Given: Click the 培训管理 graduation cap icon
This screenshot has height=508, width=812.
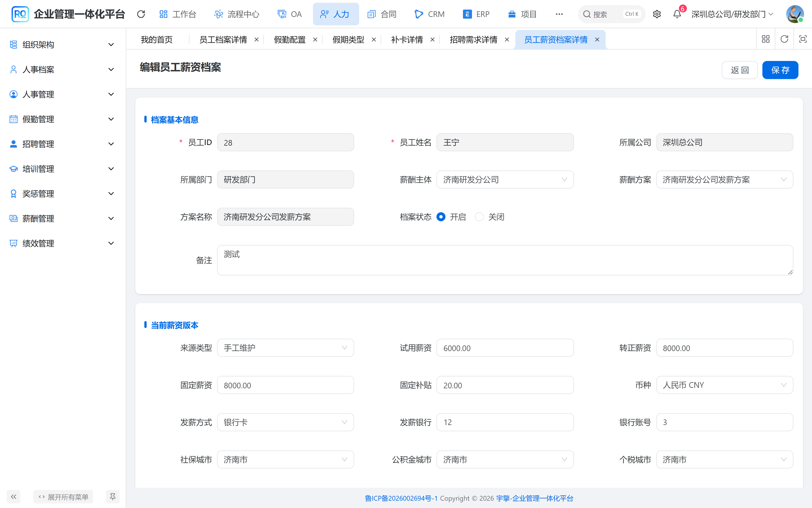Looking at the screenshot, I should [x=14, y=169].
